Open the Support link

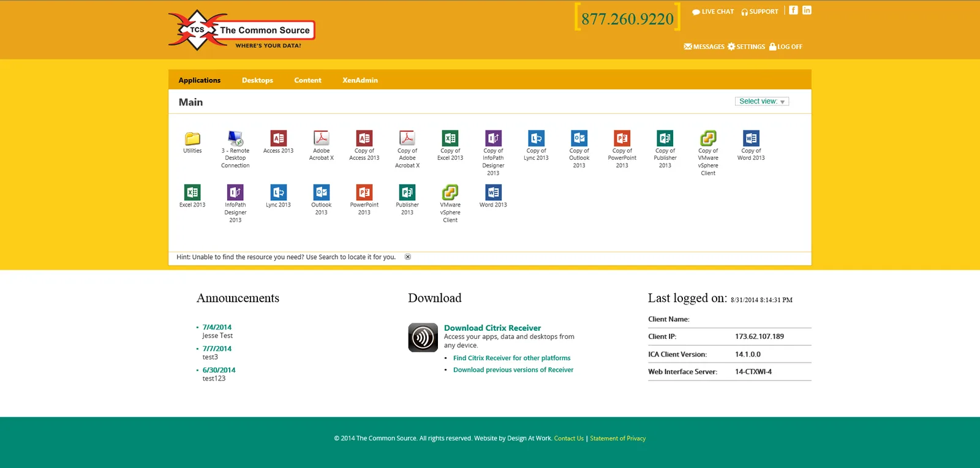pos(759,12)
